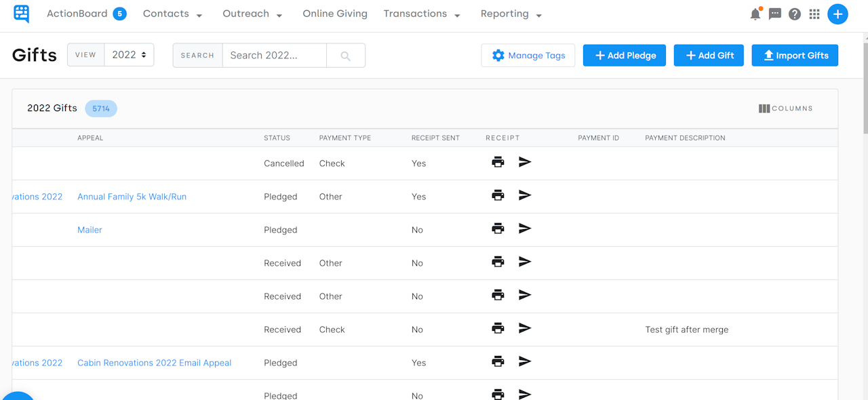Click the Add Pledge button
This screenshot has height=400, width=868.
pos(624,55)
